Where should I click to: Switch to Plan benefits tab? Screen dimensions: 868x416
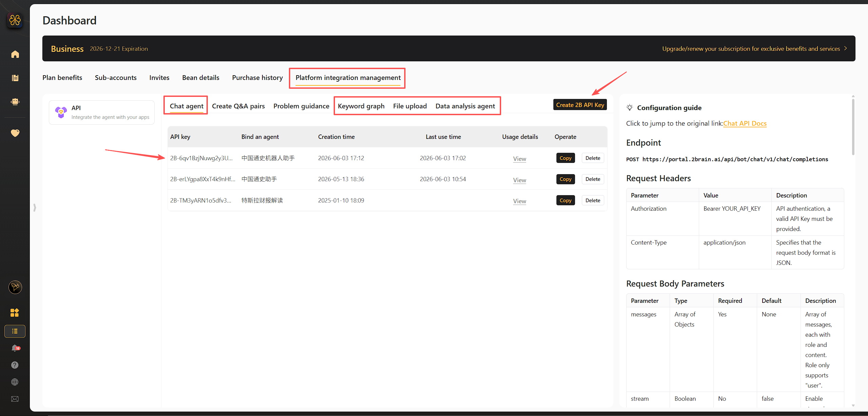62,78
